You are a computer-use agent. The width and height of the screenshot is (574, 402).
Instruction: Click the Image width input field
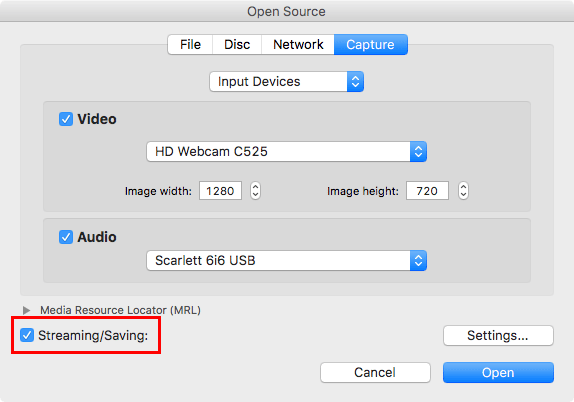(220, 191)
